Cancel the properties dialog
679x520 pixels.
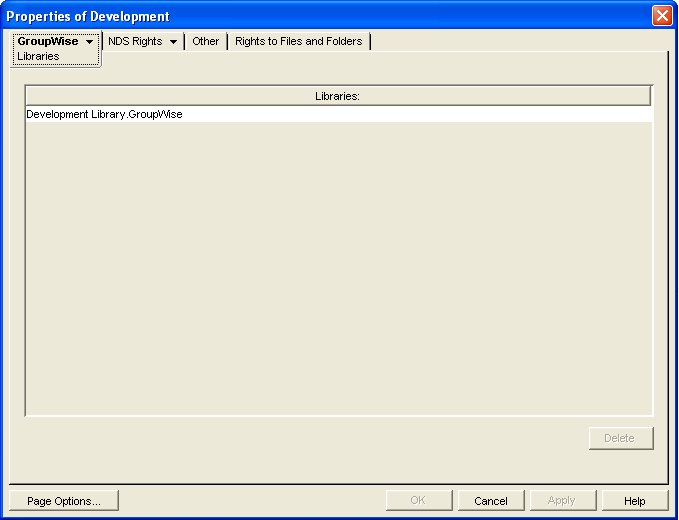[x=491, y=501]
